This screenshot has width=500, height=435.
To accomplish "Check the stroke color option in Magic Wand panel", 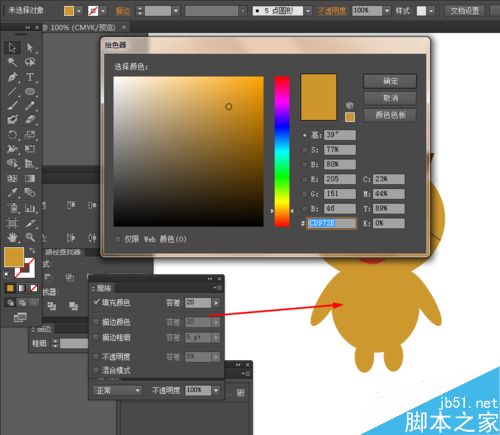I will [96, 322].
